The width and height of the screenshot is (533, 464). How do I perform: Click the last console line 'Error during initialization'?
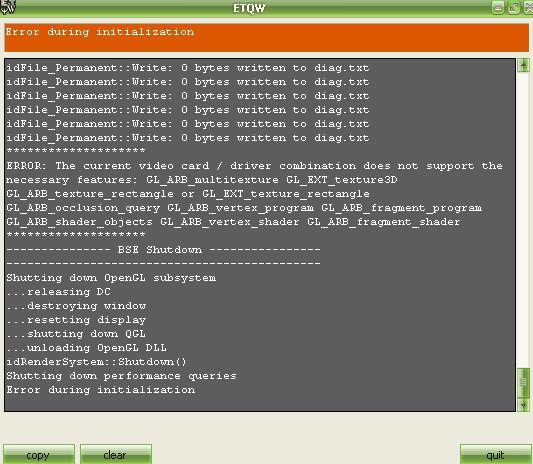[x=101, y=390]
